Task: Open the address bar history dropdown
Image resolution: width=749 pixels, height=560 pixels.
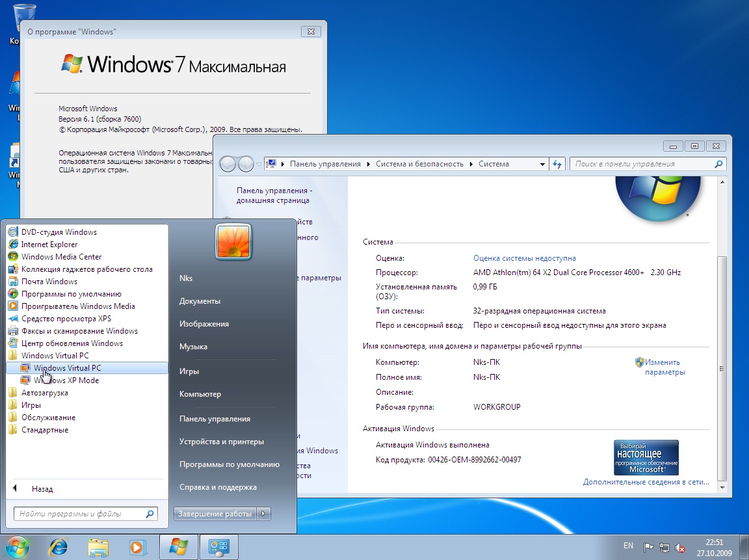Action: tap(542, 165)
